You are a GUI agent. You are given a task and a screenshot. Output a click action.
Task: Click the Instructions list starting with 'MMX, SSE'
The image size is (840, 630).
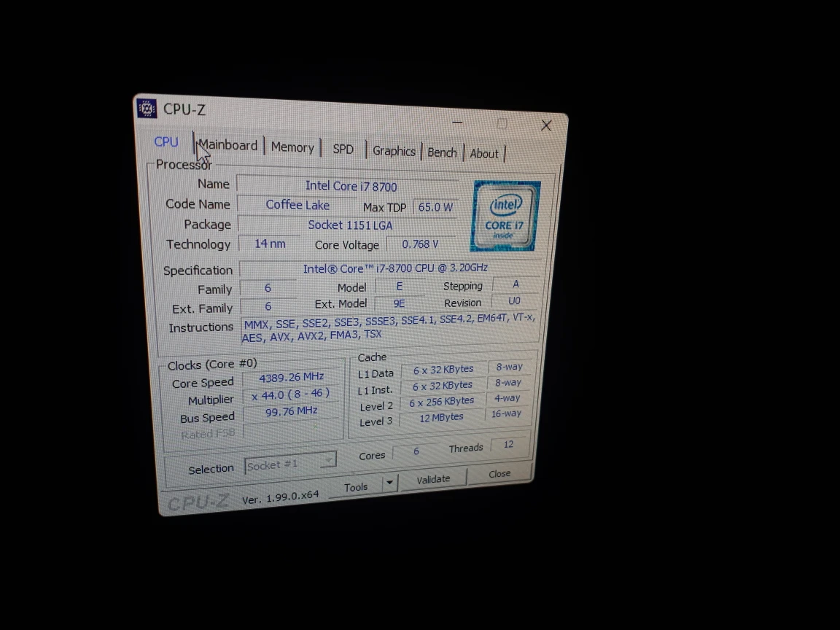point(389,327)
